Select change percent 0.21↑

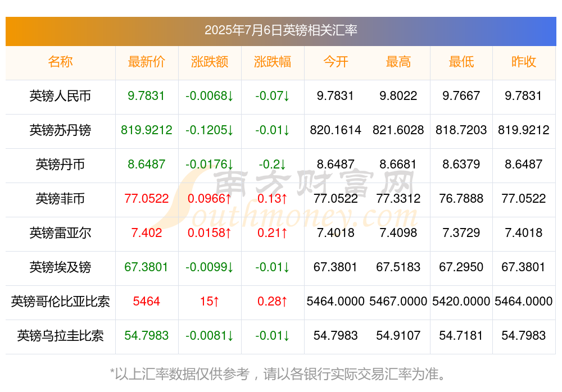pos(273,233)
